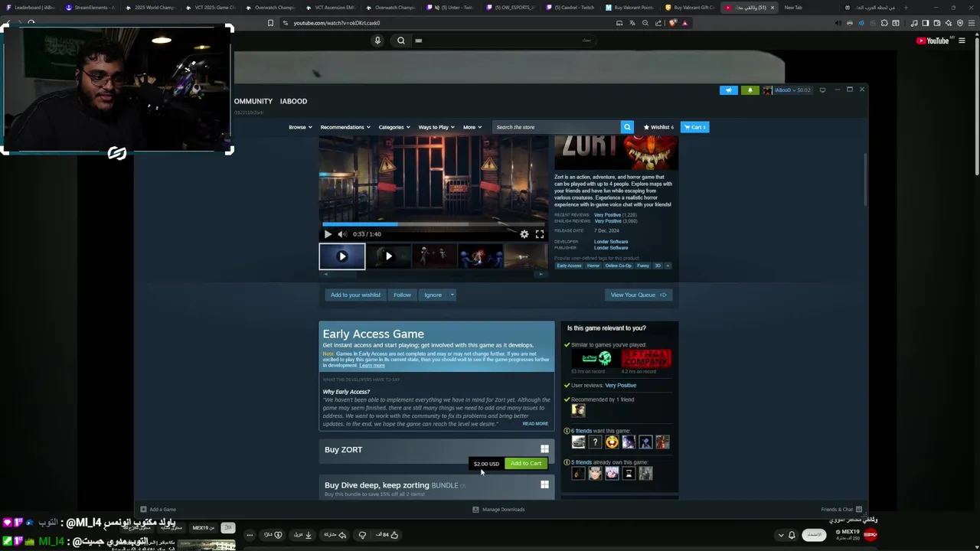Ignore this game
The image size is (980, 551).
point(433,295)
